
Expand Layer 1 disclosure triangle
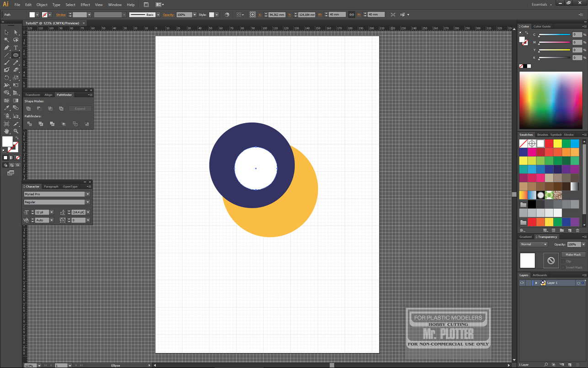[x=536, y=283]
